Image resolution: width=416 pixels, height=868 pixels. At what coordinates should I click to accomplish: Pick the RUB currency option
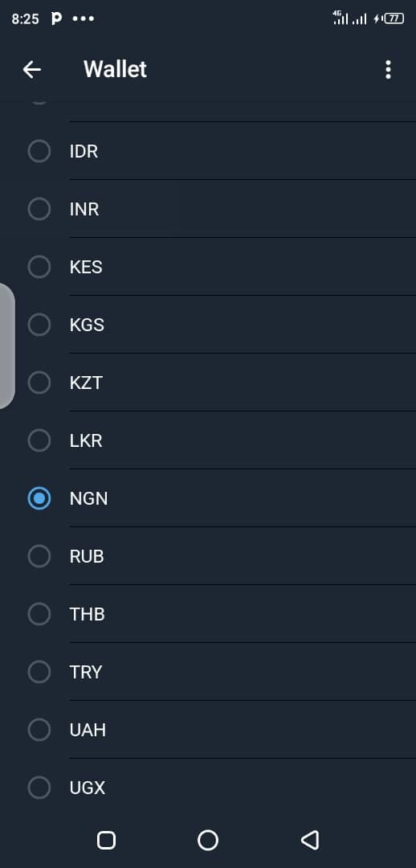[x=39, y=556]
